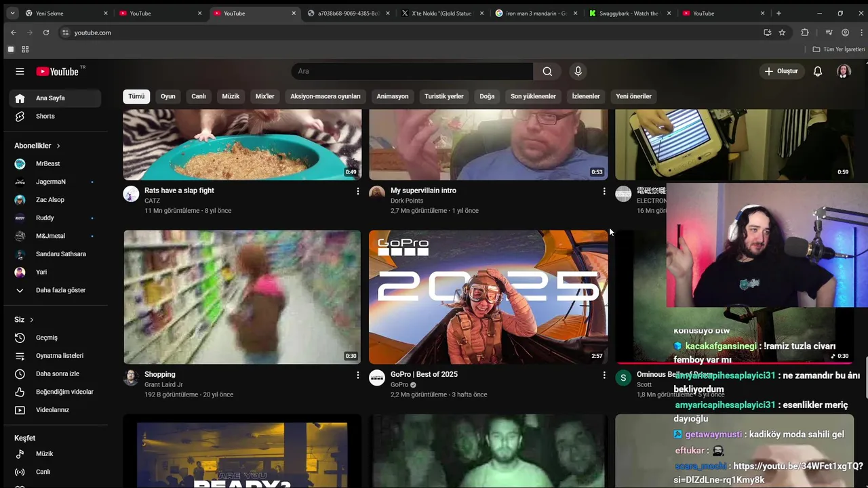Open Tüm Yer İşaretleri bookmarks folder
The image size is (868, 488).
pos(839,49)
